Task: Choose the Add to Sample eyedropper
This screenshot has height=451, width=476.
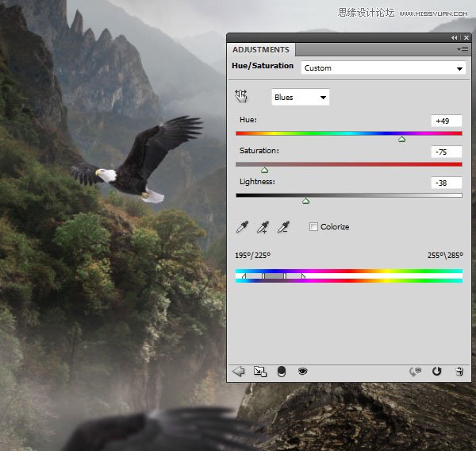Action: (263, 227)
